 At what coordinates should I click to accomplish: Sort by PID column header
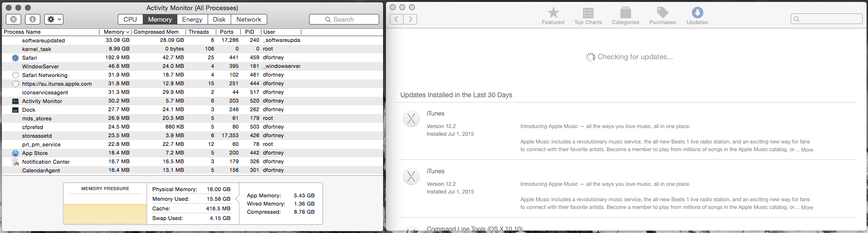point(250,32)
